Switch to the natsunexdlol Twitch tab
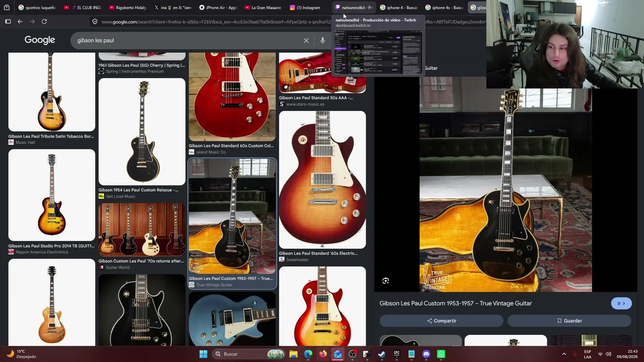The width and height of the screenshot is (644, 362). point(353,8)
